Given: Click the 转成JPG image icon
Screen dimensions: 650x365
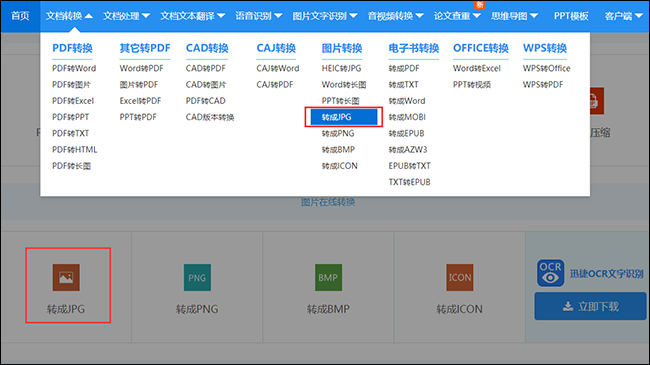Looking at the screenshot, I should (66, 277).
